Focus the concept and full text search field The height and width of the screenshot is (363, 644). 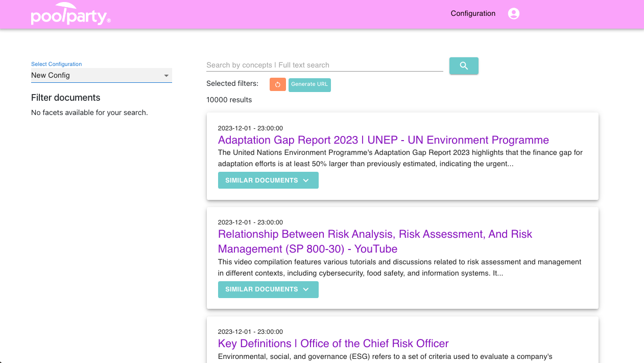click(324, 65)
